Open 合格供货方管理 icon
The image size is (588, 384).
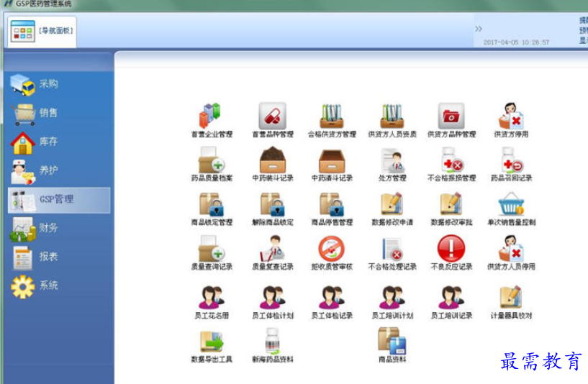(x=332, y=116)
